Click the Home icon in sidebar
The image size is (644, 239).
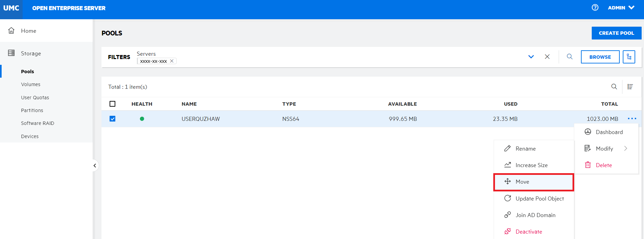[x=11, y=31]
